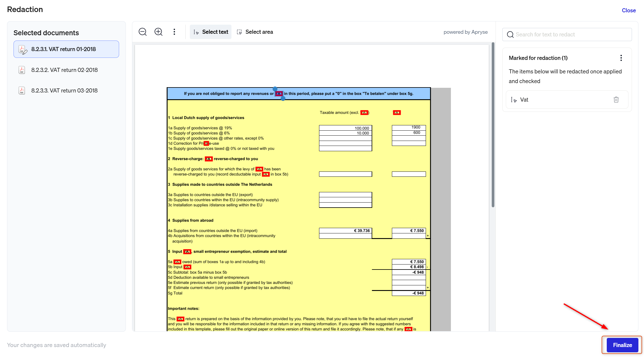Image resolution: width=644 pixels, height=357 pixels.
Task: Select the highlighted redaction mark in header sentence
Action: click(x=279, y=94)
